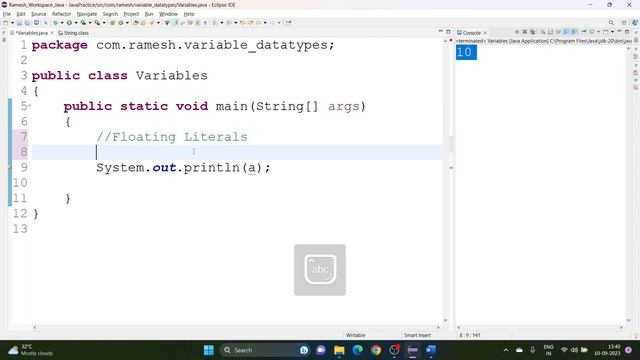Toggle Show Console on standard error change
The height and width of the screenshot is (360, 640).
(x=573, y=32)
